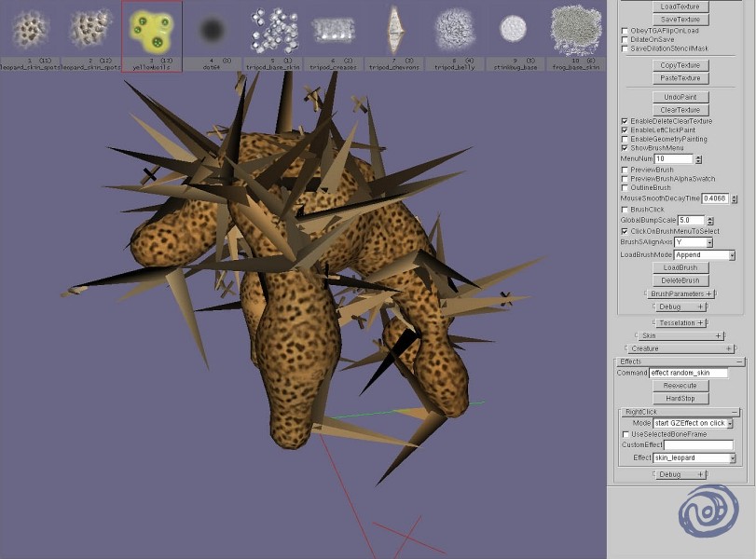
Task: Enable the PreviewBrush checkbox
Action: (625, 170)
